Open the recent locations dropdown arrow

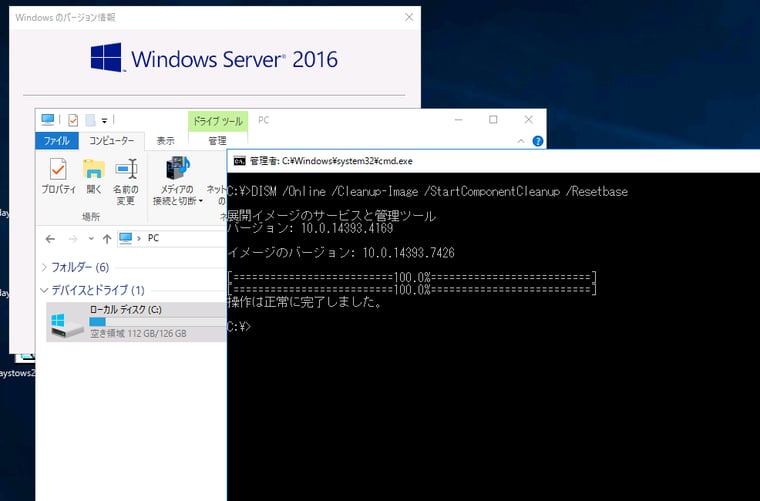point(91,239)
